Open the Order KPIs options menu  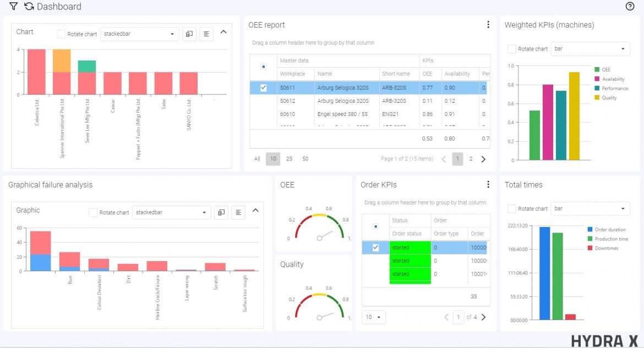point(488,184)
